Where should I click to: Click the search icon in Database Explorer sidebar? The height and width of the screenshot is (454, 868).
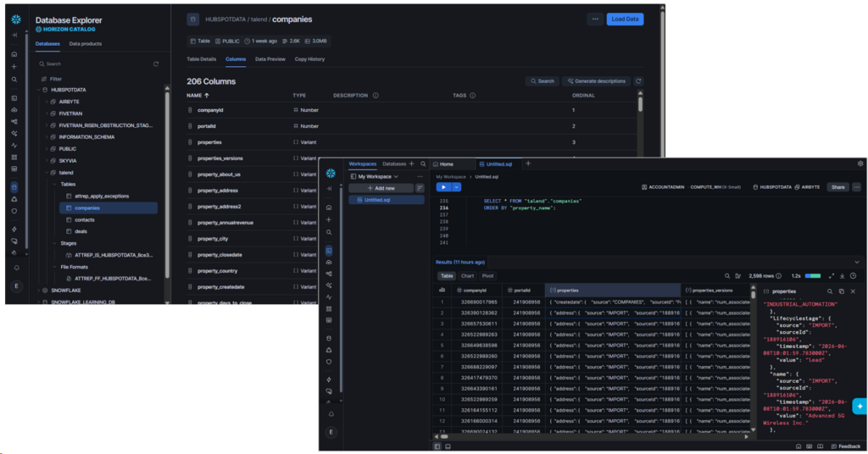coord(14,80)
